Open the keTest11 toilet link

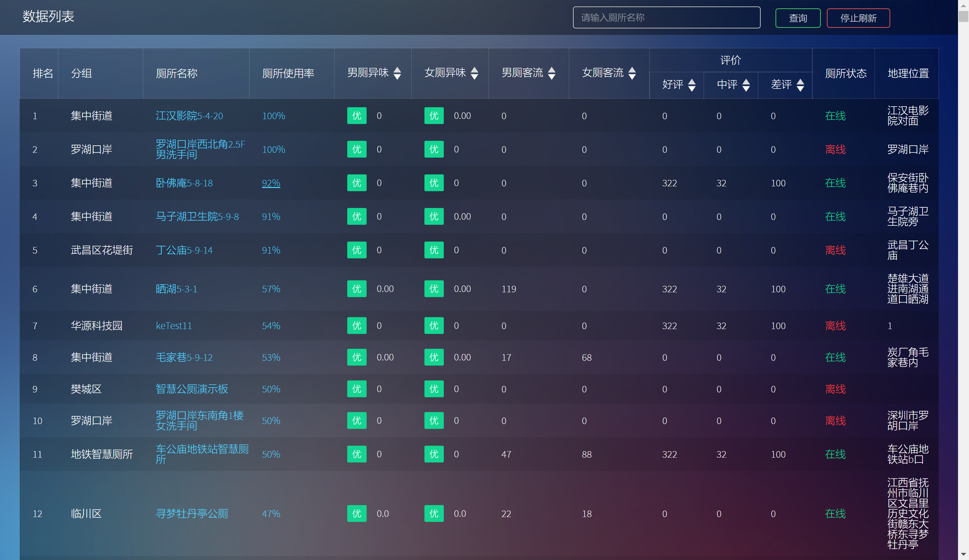(173, 326)
